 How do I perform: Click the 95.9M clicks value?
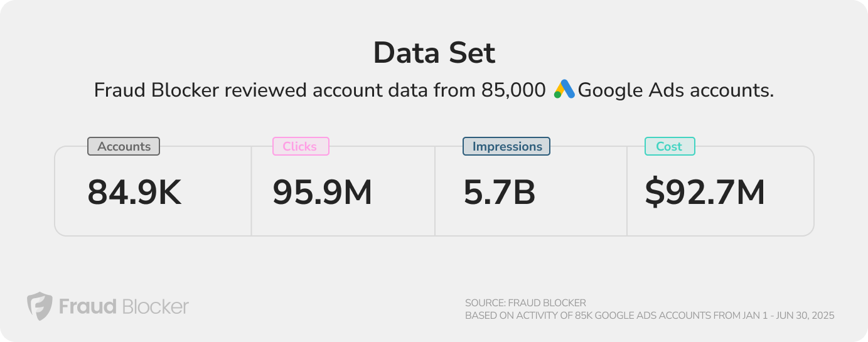(322, 192)
